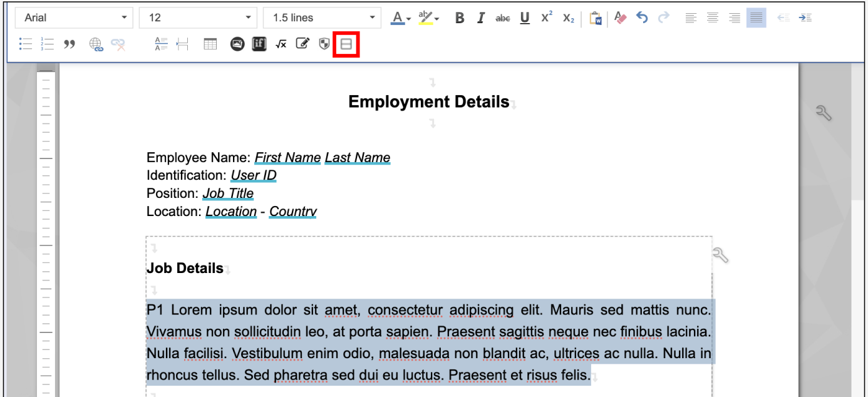Viewport: 868px width, 397px height.
Task: Click the First Name placeholder token
Action: click(287, 158)
